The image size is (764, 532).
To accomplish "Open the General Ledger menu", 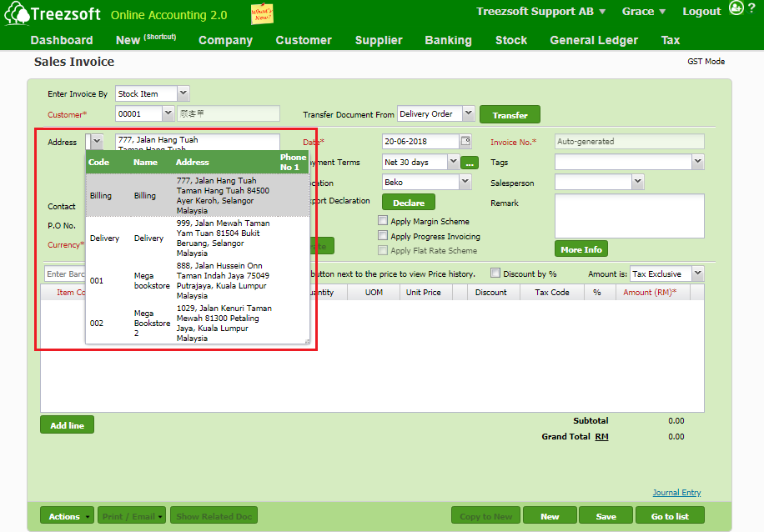I will point(594,40).
